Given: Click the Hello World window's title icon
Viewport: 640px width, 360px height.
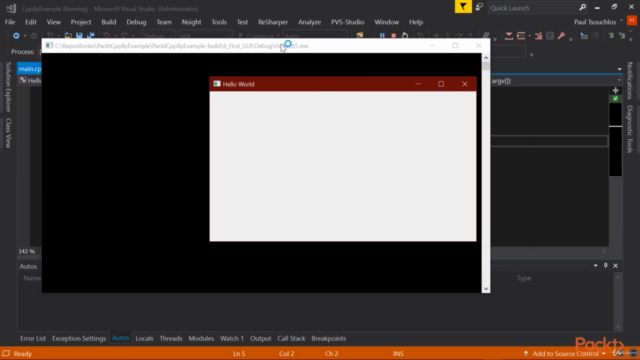Looking at the screenshot, I should click(x=217, y=84).
